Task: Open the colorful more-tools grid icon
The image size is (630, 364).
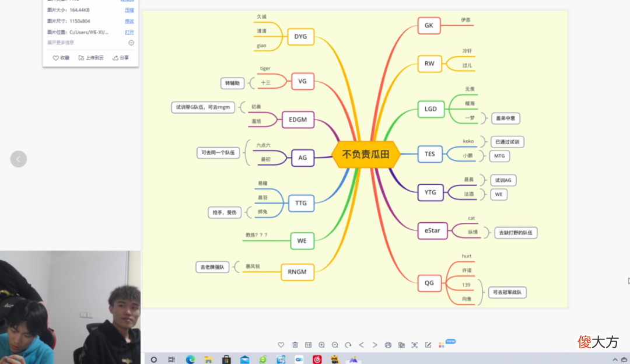Action: tap(442, 345)
